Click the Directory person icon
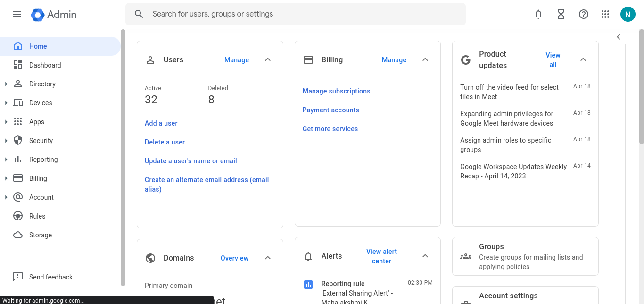This screenshot has width=644, height=304. click(18, 84)
